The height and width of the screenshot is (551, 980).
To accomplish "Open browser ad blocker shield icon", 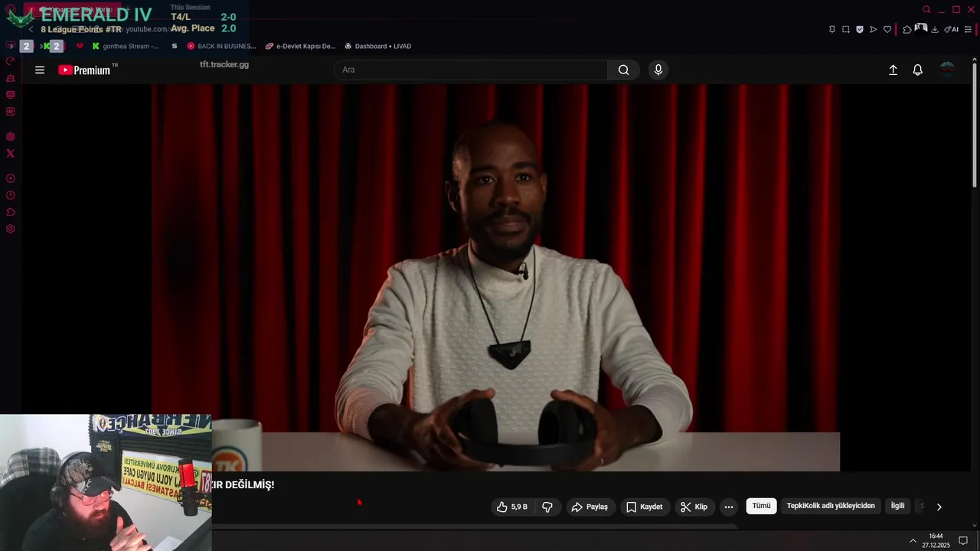I will [860, 29].
